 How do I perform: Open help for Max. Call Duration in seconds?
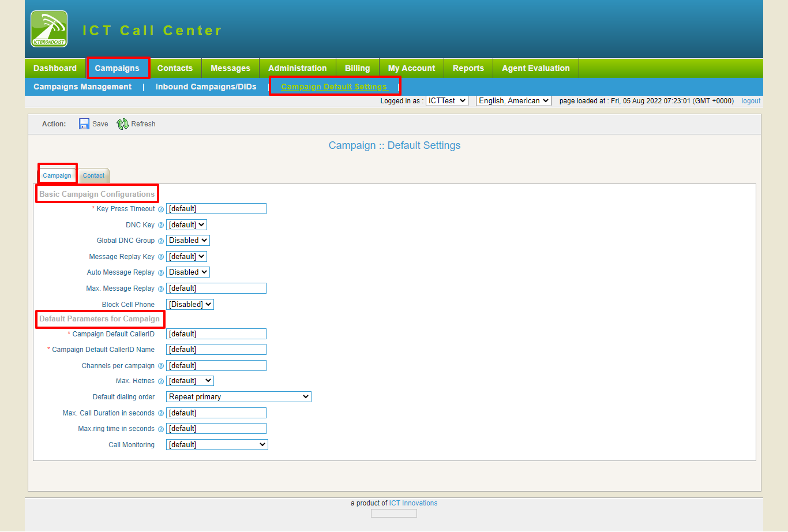(x=160, y=413)
